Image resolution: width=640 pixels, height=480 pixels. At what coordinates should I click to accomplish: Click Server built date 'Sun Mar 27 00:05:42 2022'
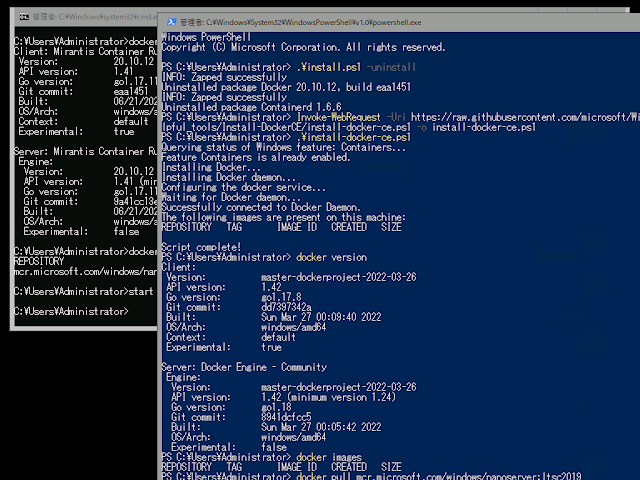pos(321,427)
